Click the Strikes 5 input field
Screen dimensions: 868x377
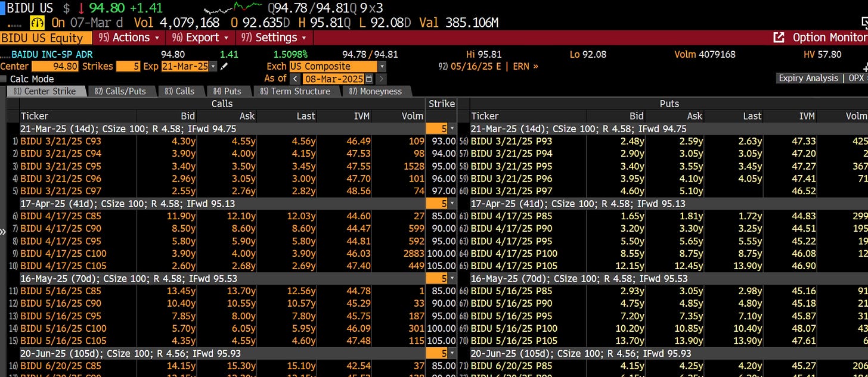[128, 66]
